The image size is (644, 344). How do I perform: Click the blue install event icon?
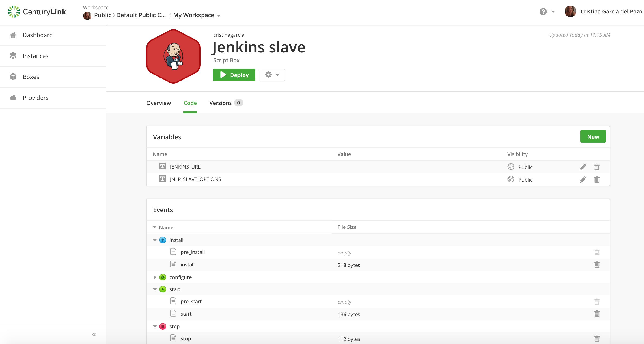pyautogui.click(x=163, y=240)
